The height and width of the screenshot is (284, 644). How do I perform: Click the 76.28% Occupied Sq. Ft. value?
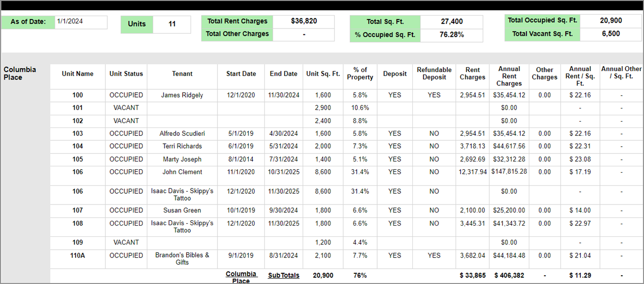tap(452, 34)
